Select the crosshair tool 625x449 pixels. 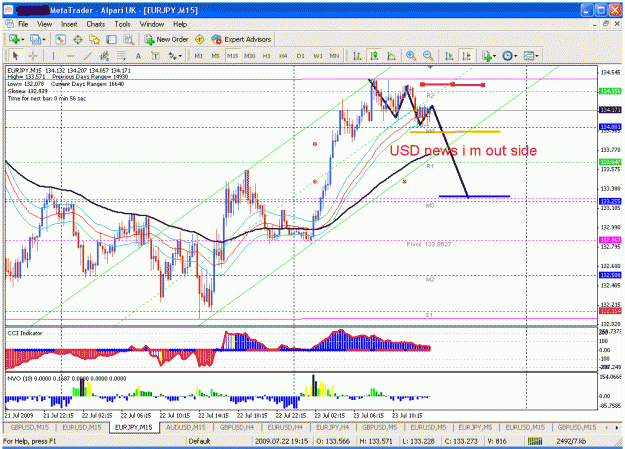pos(33,56)
